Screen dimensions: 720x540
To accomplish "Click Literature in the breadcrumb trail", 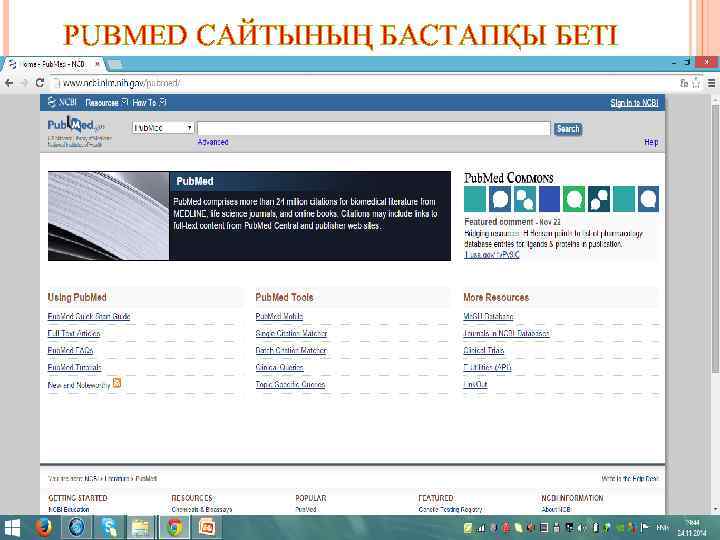I will [117, 478].
